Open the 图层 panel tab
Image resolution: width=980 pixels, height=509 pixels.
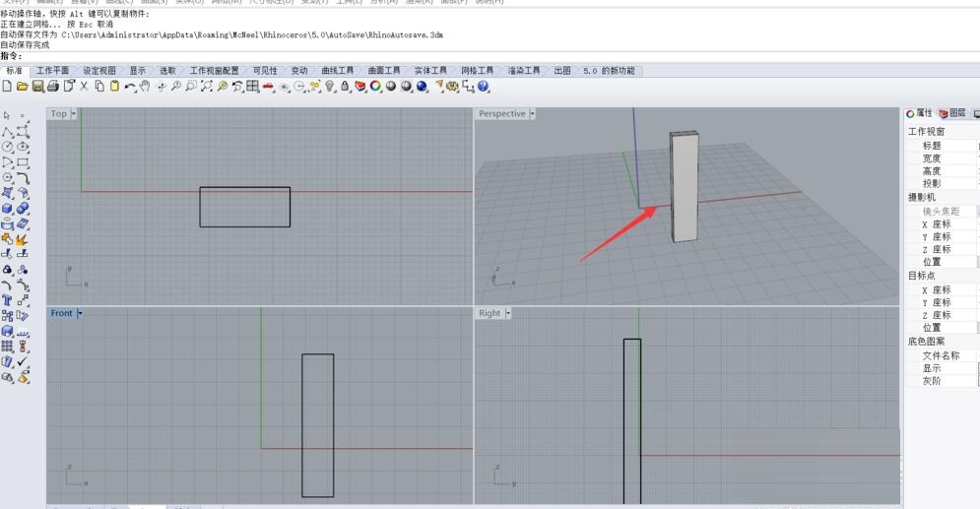pyautogui.click(x=952, y=114)
